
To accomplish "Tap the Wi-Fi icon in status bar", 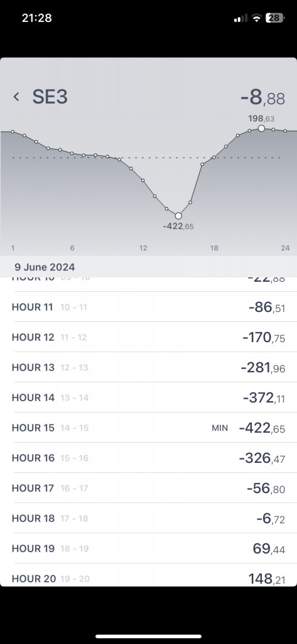I will pyautogui.click(x=257, y=18).
